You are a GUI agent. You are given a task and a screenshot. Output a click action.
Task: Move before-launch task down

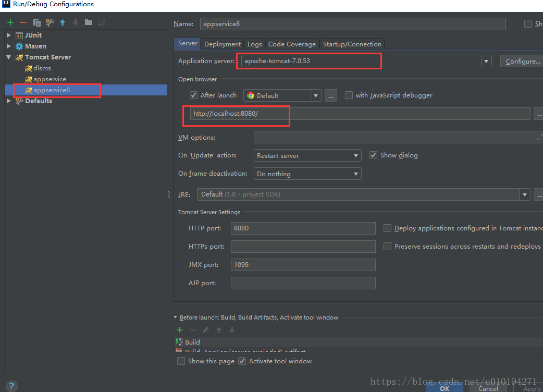232,330
